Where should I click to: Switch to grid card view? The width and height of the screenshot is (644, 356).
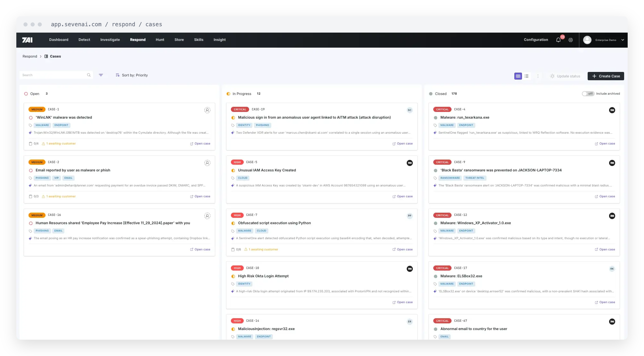point(518,76)
